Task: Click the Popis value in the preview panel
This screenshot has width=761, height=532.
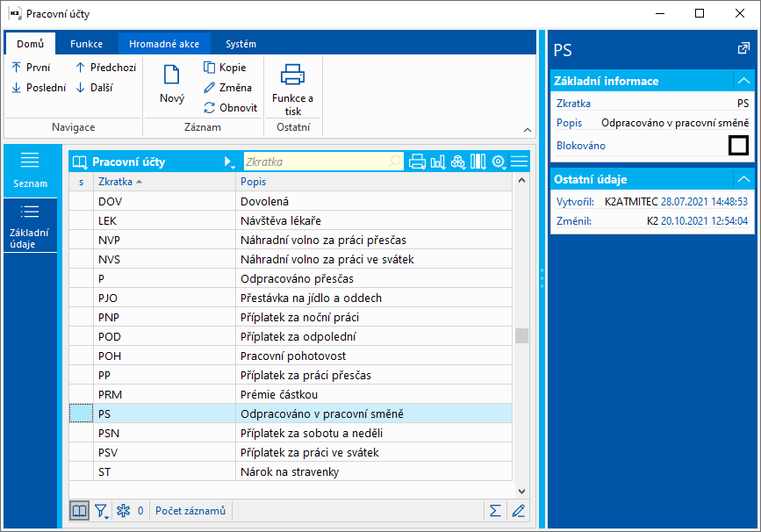Action: click(x=675, y=123)
